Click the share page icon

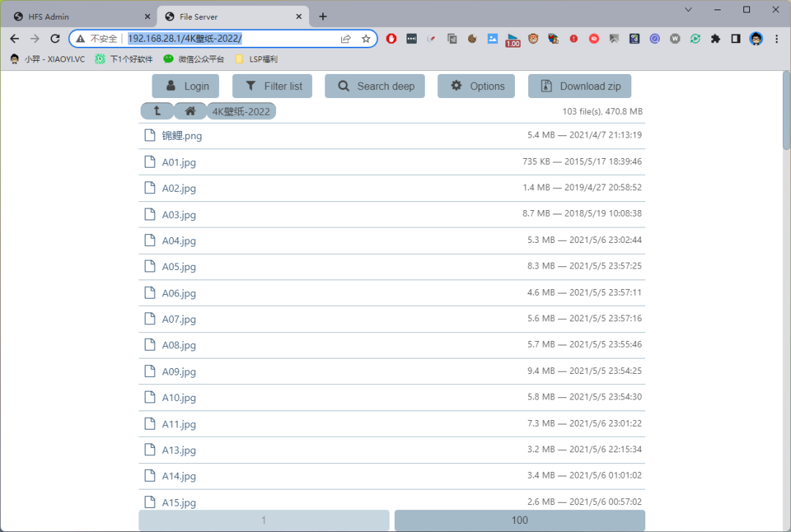coord(346,39)
